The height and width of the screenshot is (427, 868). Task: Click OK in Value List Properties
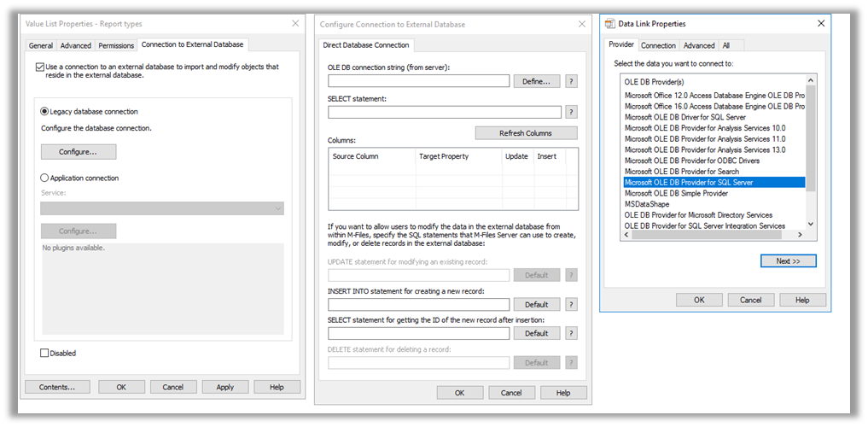(x=121, y=387)
